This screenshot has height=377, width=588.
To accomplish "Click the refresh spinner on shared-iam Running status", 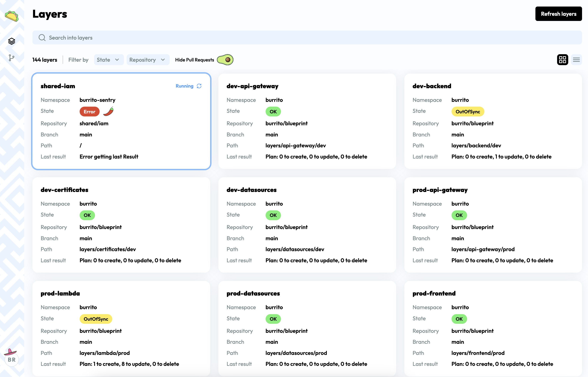I will [x=199, y=86].
